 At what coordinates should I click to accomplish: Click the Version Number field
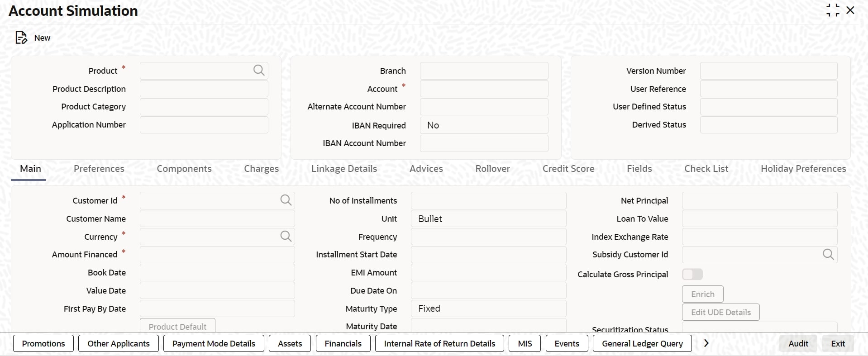point(769,71)
